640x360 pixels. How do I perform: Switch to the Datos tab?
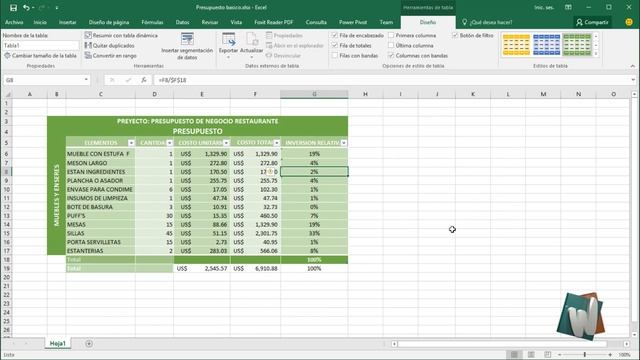coord(182,22)
